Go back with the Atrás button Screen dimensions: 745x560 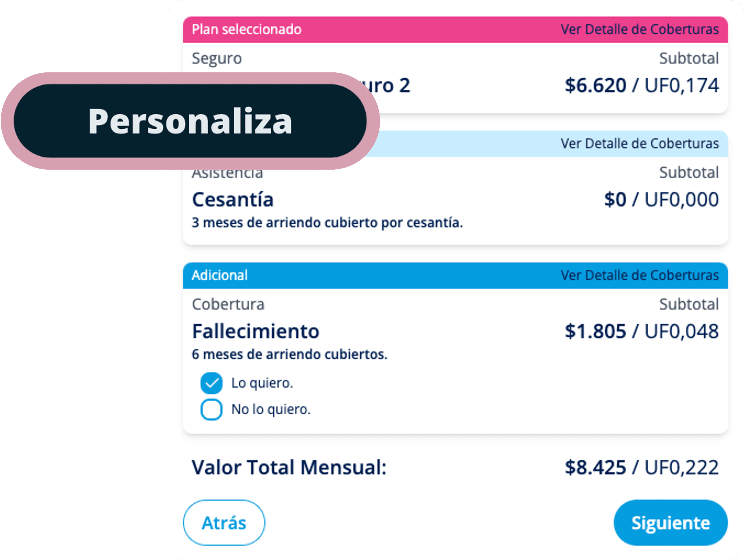pyautogui.click(x=224, y=523)
